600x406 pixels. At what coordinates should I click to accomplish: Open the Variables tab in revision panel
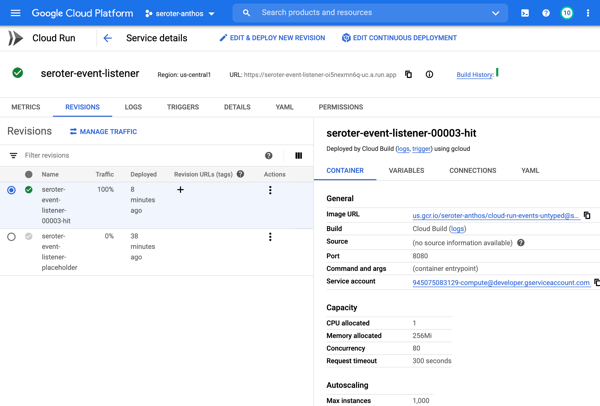pyautogui.click(x=406, y=171)
